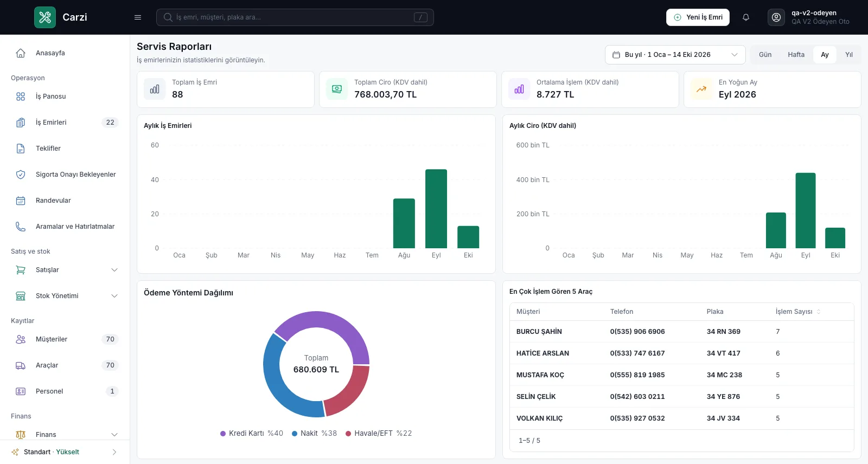Viewport: 868px width, 464px height.
Task: Click the İş Emirleri clipboard icon
Action: [21, 123]
